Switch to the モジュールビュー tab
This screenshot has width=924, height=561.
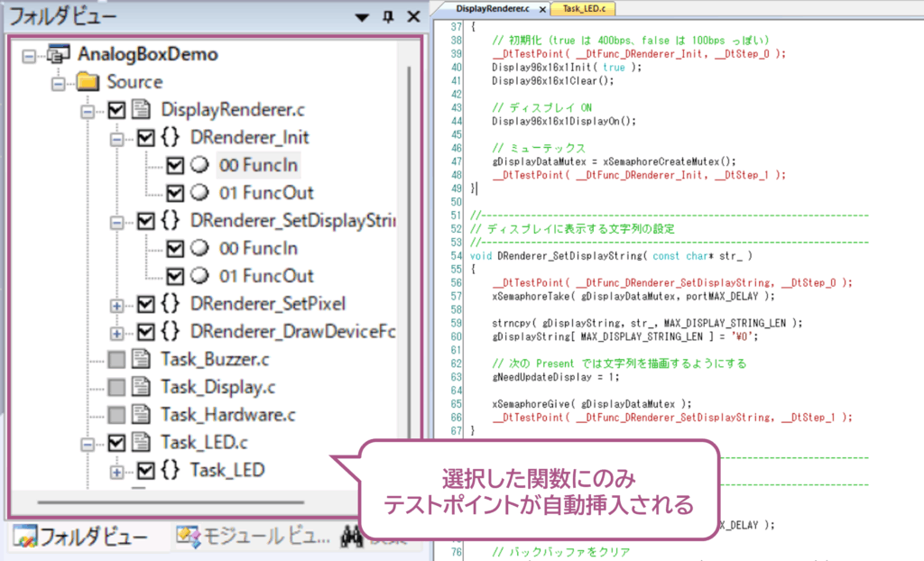pyautogui.click(x=254, y=538)
